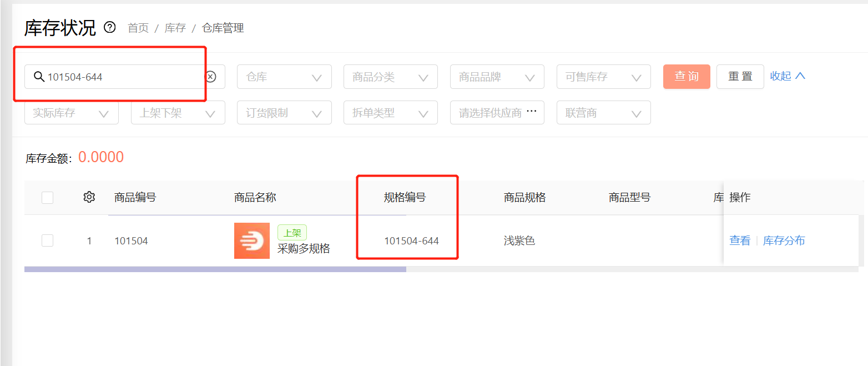Click the 查询 button
The width and height of the screenshot is (868, 366).
coord(687,77)
